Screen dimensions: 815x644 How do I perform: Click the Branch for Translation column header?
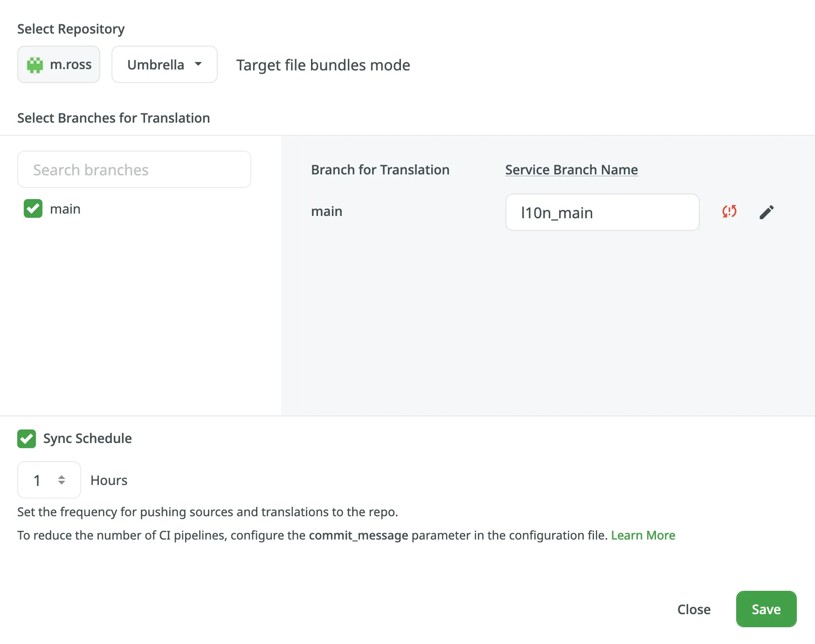click(x=380, y=170)
